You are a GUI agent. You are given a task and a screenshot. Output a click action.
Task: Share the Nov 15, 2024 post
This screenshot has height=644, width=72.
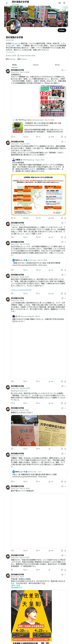pos(65,270)
